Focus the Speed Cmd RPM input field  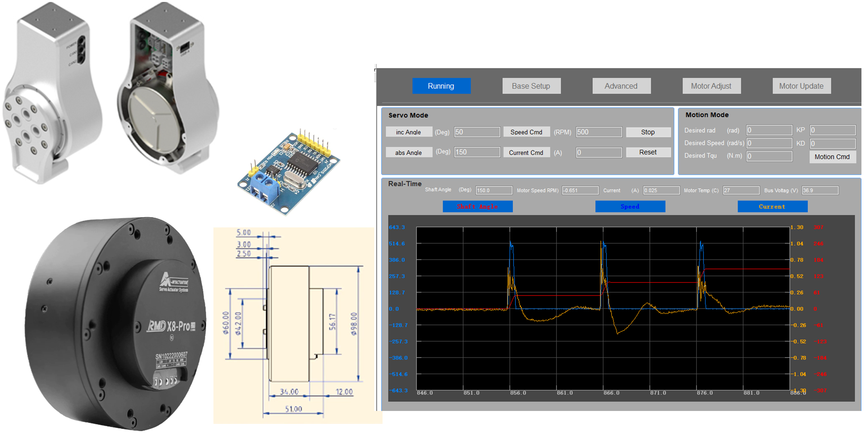tap(599, 132)
